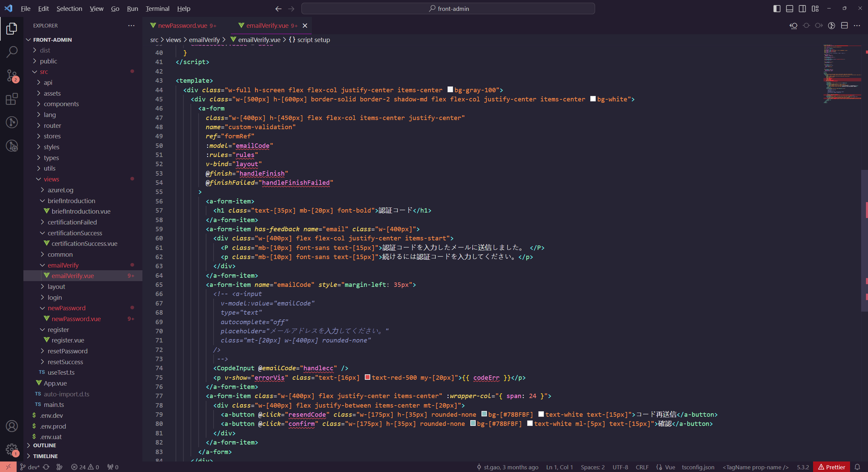This screenshot has width=868, height=472.
Task: Open the File menu
Action: (x=25, y=9)
